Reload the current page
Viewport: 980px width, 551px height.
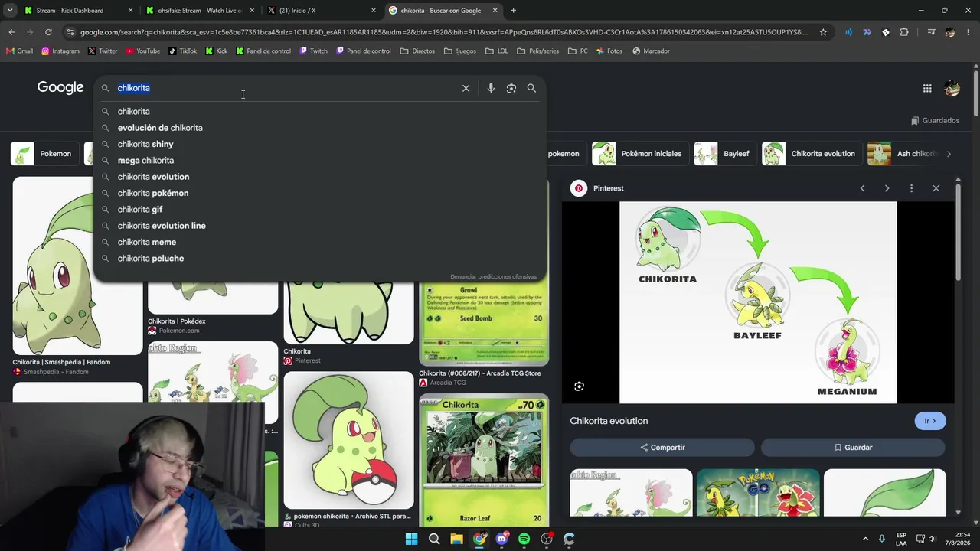coord(48,32)
